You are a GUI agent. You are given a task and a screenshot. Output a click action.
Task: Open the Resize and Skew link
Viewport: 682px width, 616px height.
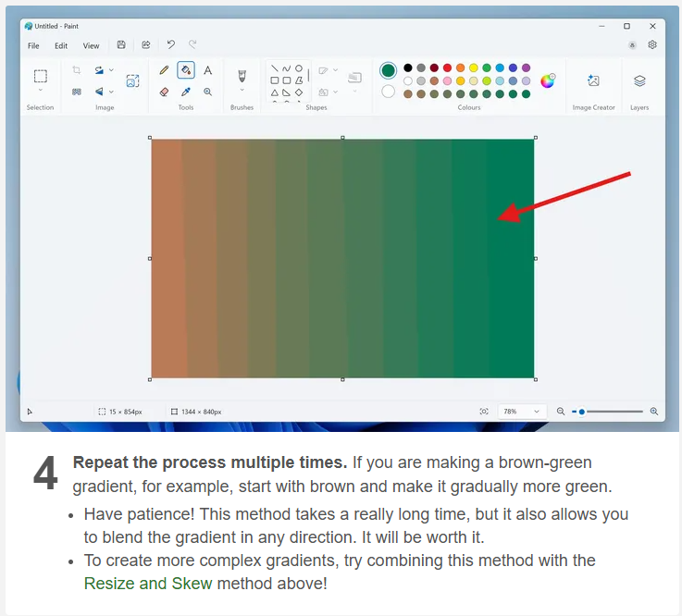tap(148, 584)
